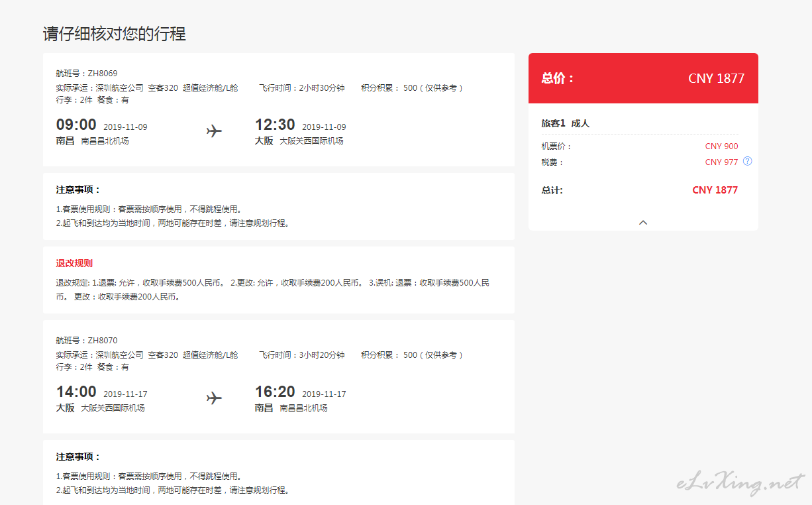
Task: Click arrival time 16:20
Action: click(275, 392)
